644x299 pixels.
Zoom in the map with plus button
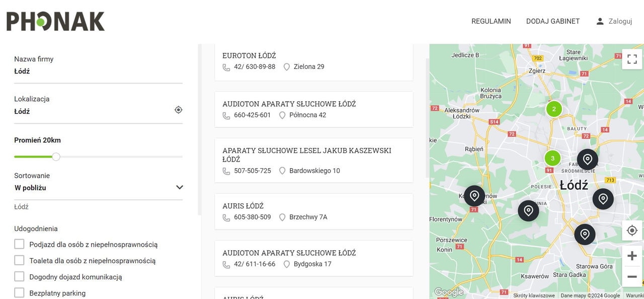point(632,256)
